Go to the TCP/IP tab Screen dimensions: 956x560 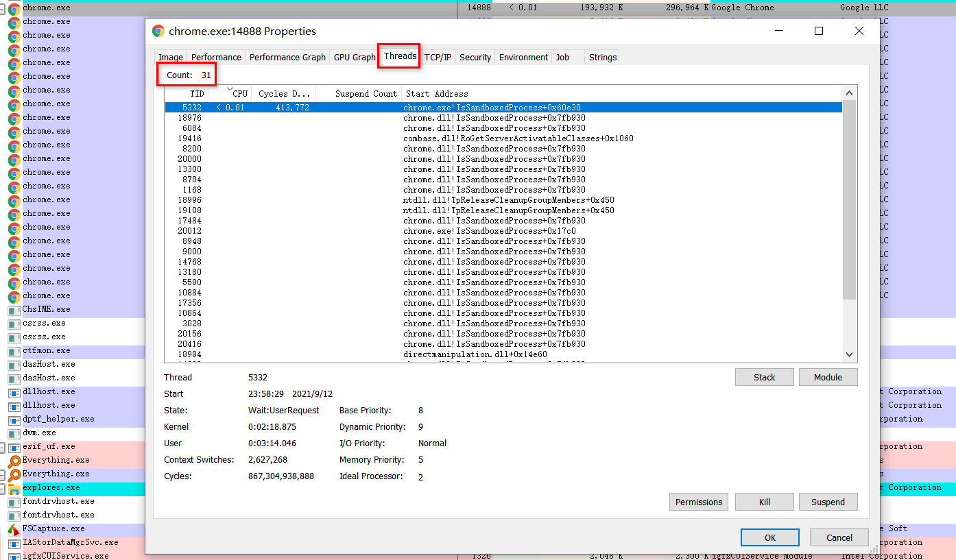pos(438,58)
